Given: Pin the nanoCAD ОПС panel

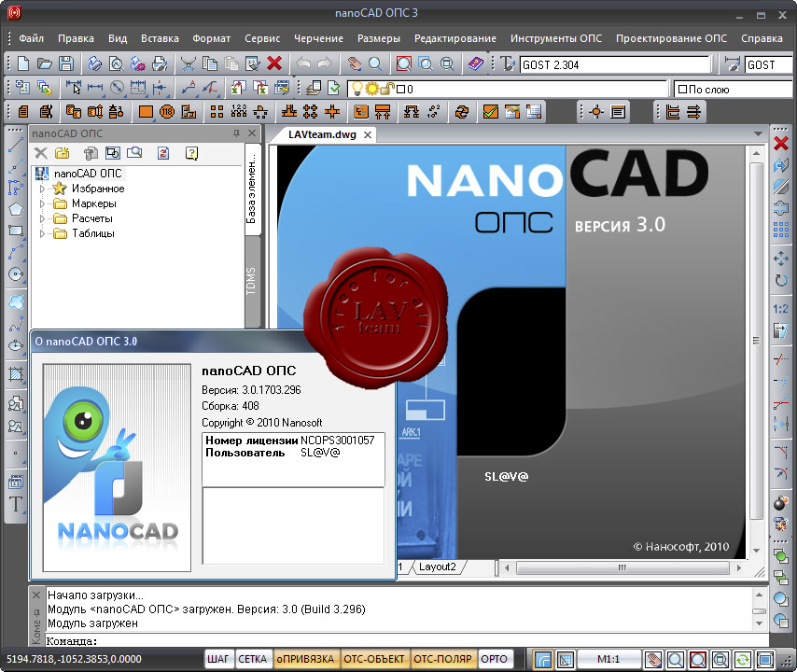Looking at the screenshot, I should pos(236,133).
